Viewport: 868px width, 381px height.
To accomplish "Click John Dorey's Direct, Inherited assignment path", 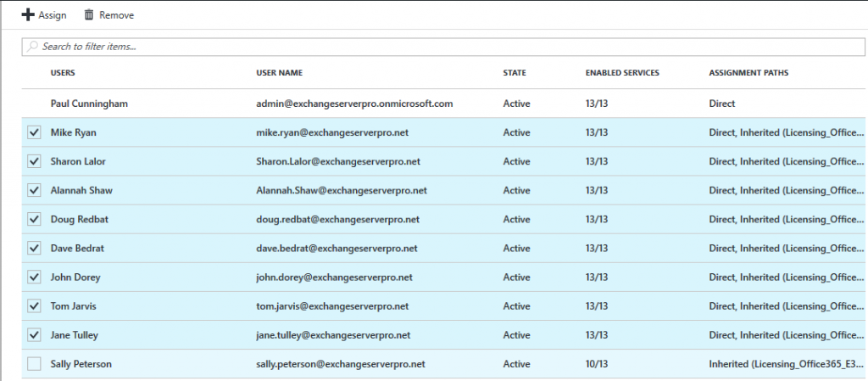I will 786,277.
